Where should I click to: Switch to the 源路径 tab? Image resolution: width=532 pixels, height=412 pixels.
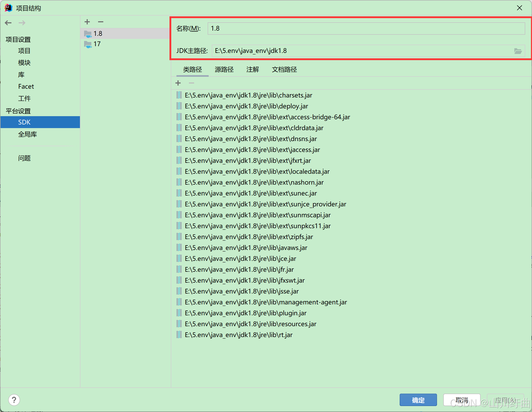coord(224,69)
